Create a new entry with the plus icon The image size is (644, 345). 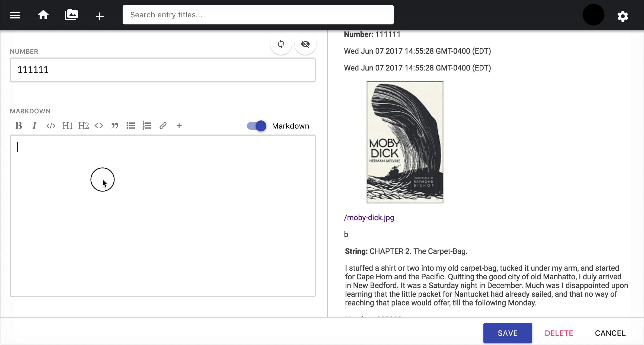click(100, 15)
